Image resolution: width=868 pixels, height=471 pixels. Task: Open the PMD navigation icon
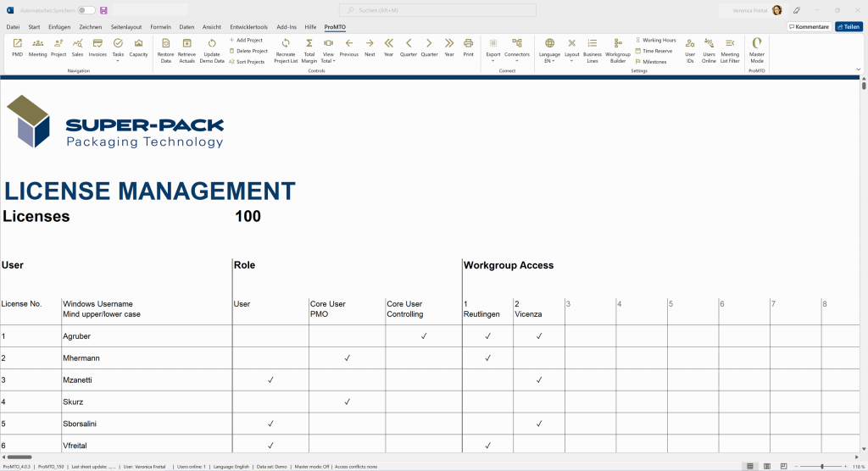pos(17,47)
